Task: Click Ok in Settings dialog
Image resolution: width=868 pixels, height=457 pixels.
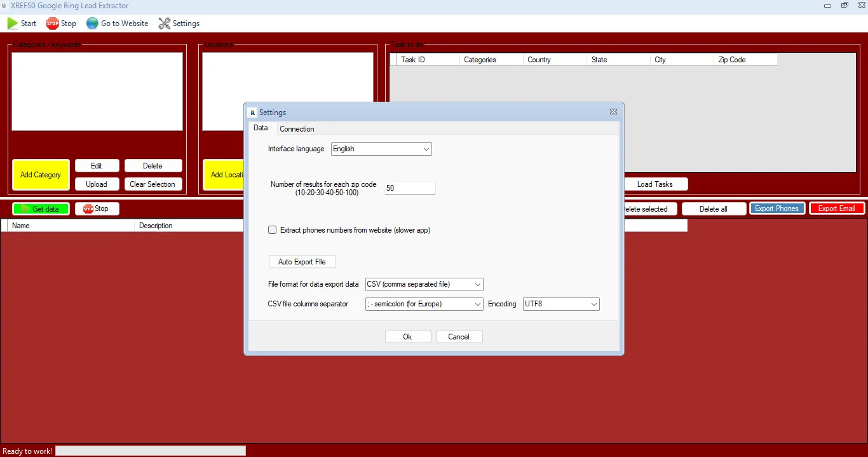Action: point(408,337)
